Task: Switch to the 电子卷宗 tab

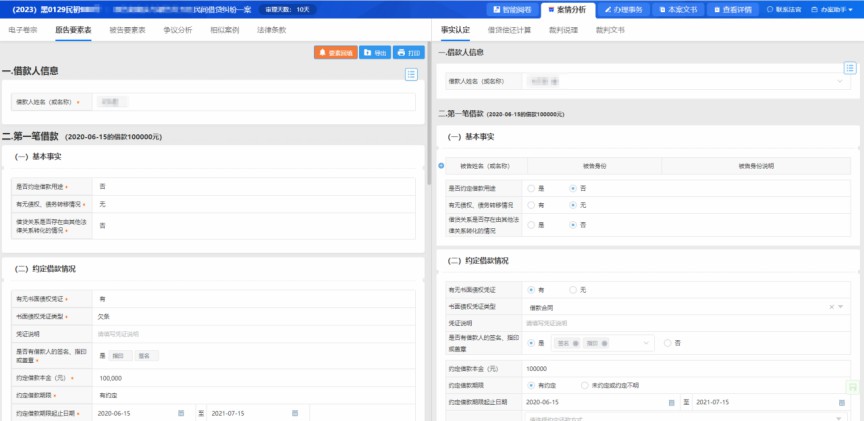Action: point(23,30)
